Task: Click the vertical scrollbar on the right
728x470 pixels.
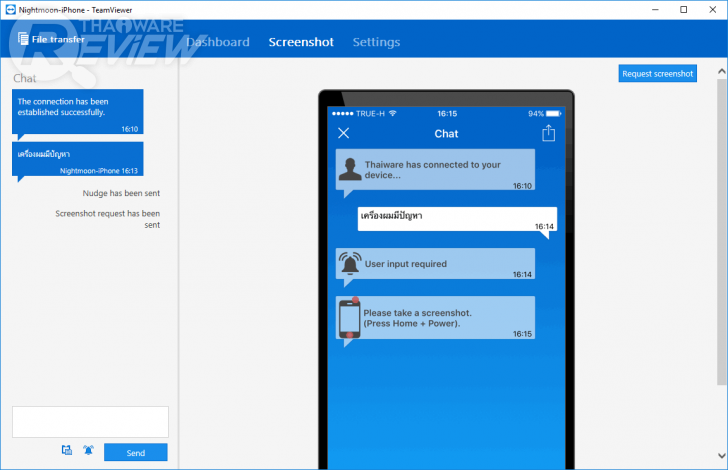Action: (x=722, y=230)
